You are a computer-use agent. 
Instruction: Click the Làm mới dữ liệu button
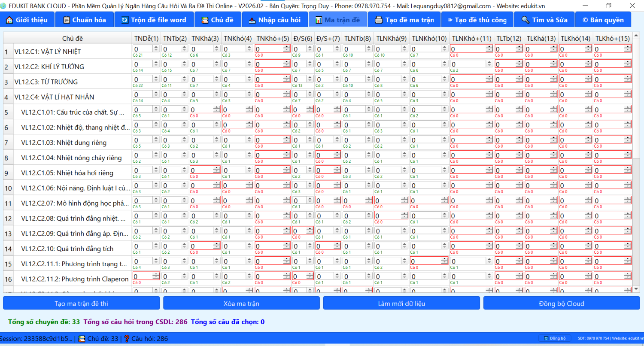401,304
